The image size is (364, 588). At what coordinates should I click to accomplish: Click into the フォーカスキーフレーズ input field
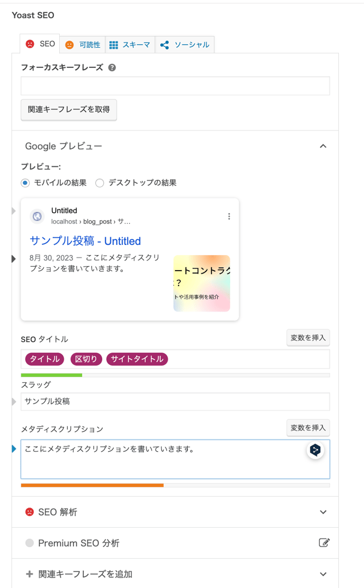click(x=175, y=86)
